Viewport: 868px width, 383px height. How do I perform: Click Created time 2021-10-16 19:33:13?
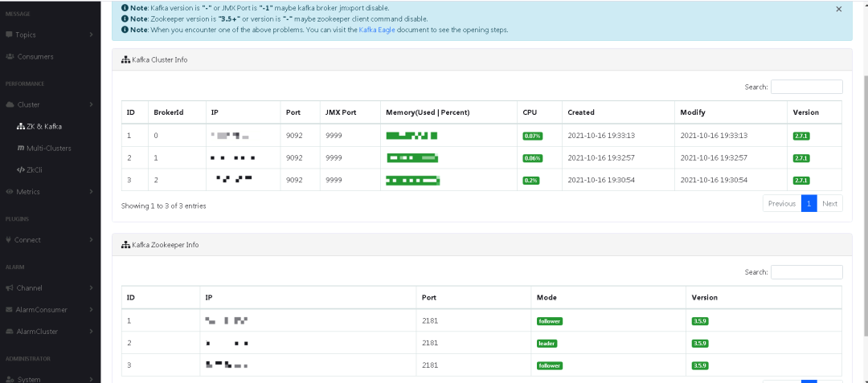[601, 136]
